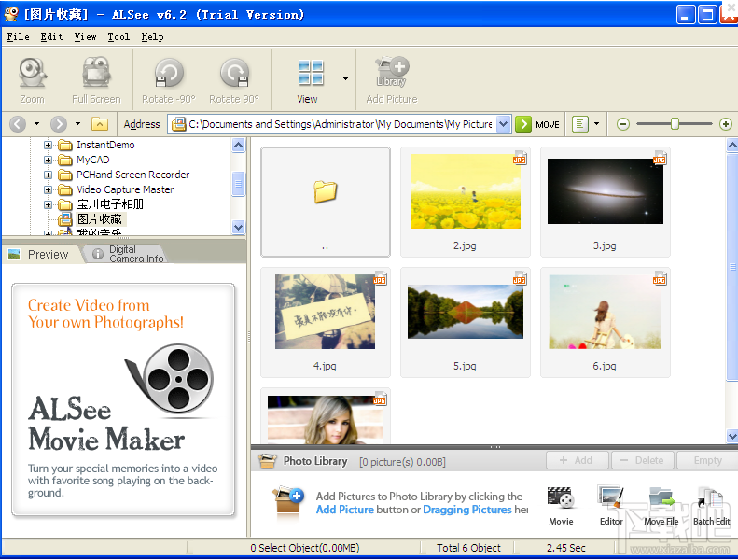Expand Video Capture Master folder node
This screenshot has height=560, width=738.
pos(48,189)
